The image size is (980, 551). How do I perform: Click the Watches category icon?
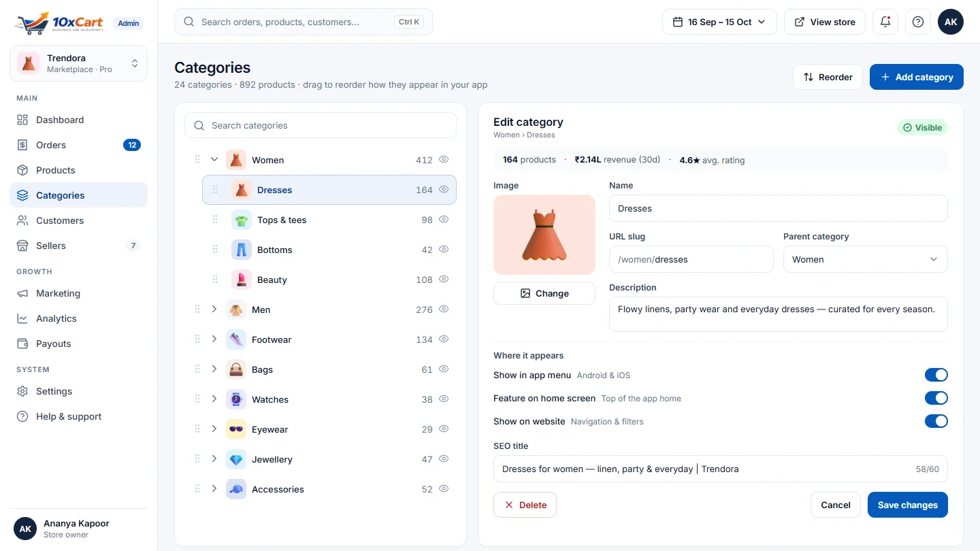pyautogui.click(x=236, y=399)
